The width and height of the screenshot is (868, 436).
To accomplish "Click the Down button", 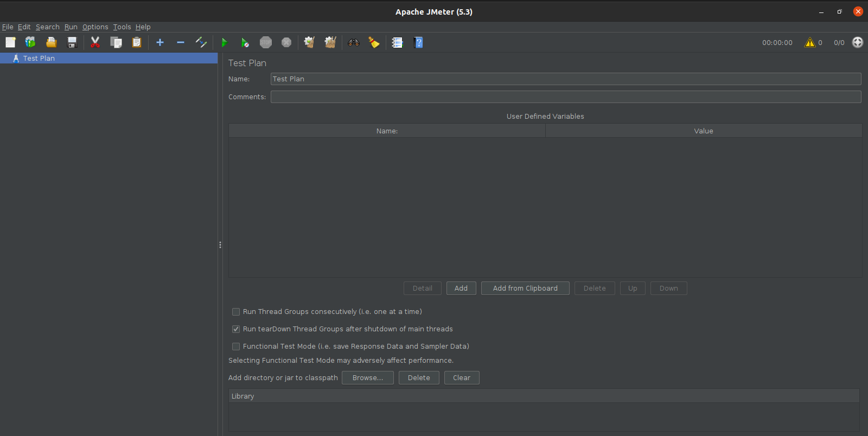I will click(669, 288).
